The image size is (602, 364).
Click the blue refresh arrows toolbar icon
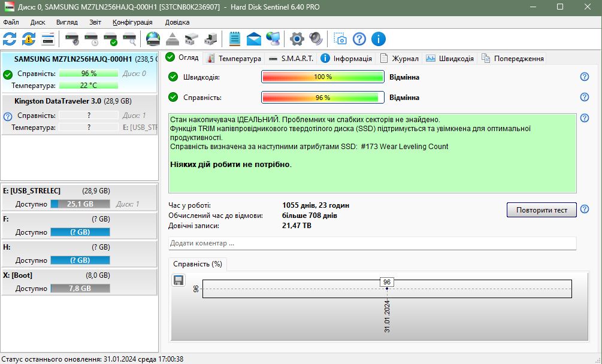(10, 39)
